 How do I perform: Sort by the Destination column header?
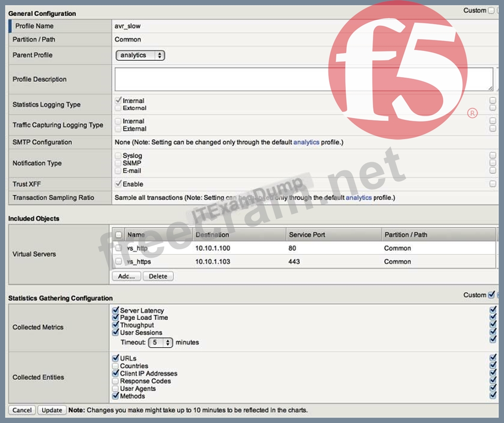click(212, 235)
